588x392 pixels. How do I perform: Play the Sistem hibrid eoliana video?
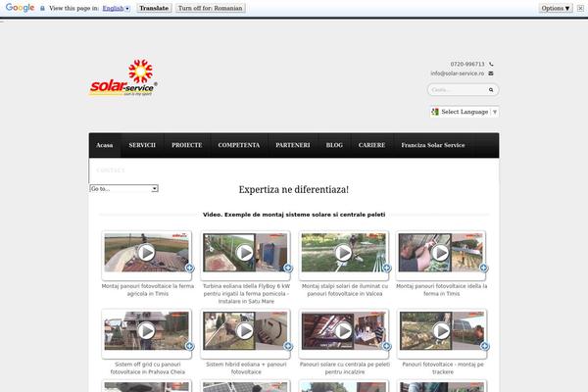245,331
